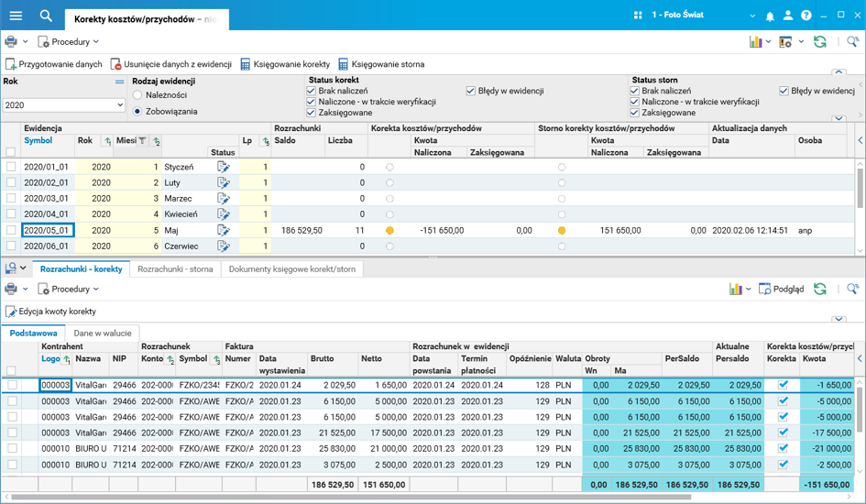Screen dimensions: 866x504
Task: Open the Dane w walucie tab
Action: [103, 334]
